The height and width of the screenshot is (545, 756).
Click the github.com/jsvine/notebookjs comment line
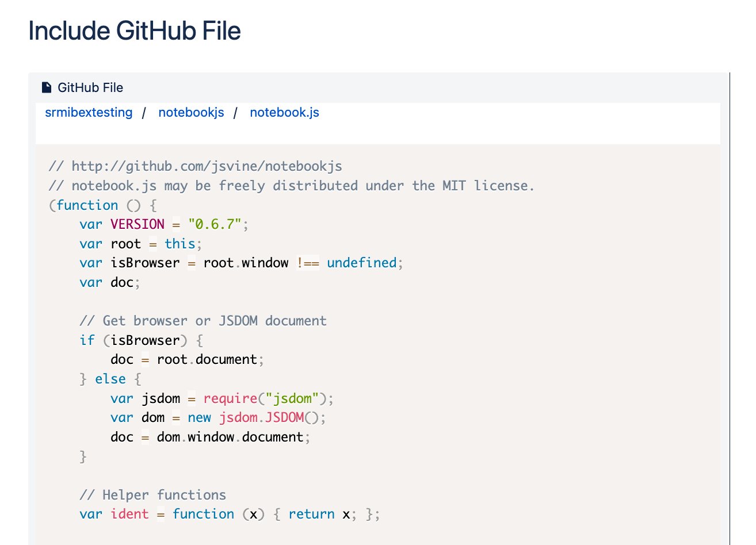tap(196, 167)
